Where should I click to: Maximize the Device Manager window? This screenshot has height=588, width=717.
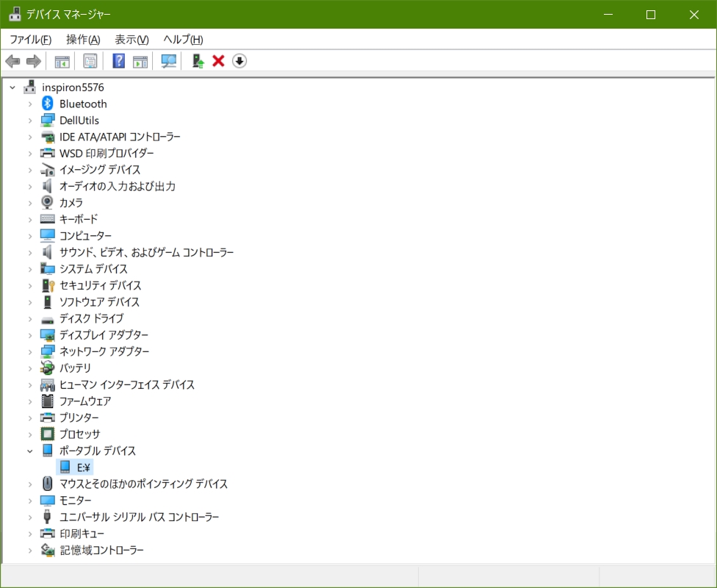click(x=651, y=14)
